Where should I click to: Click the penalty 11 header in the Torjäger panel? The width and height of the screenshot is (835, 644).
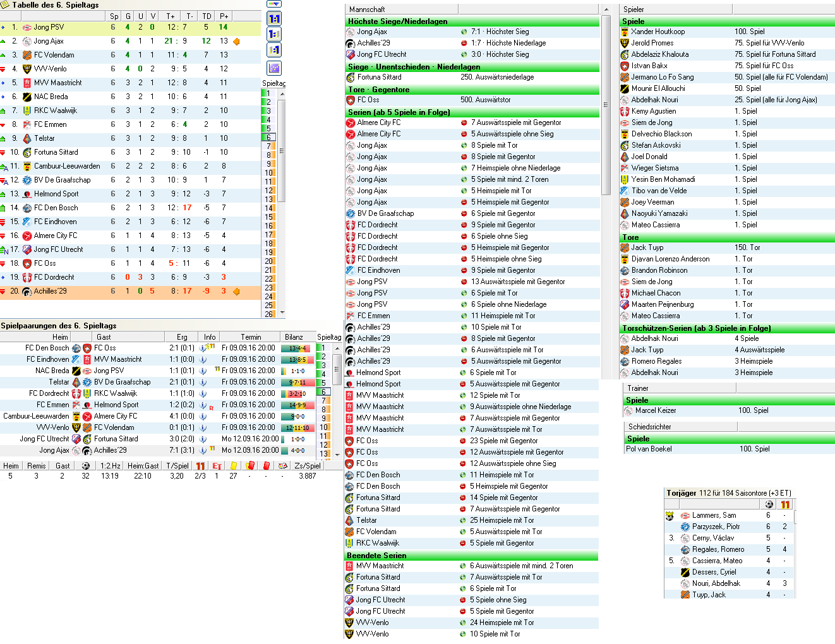click(785, 504)
